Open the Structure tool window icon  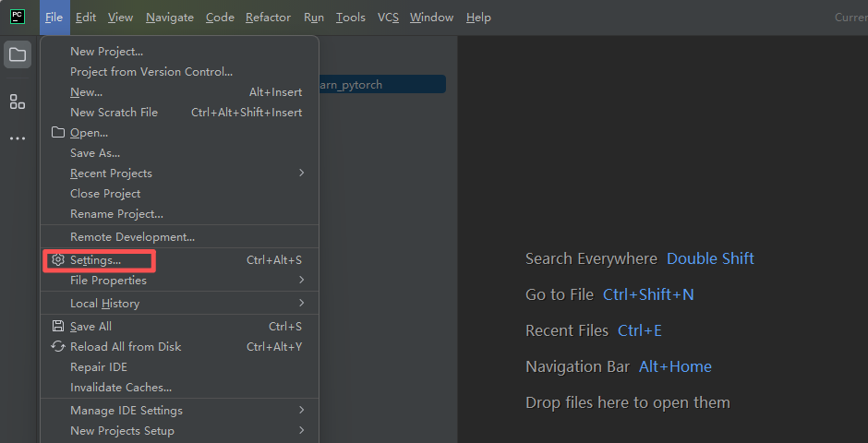pos(18,102)
